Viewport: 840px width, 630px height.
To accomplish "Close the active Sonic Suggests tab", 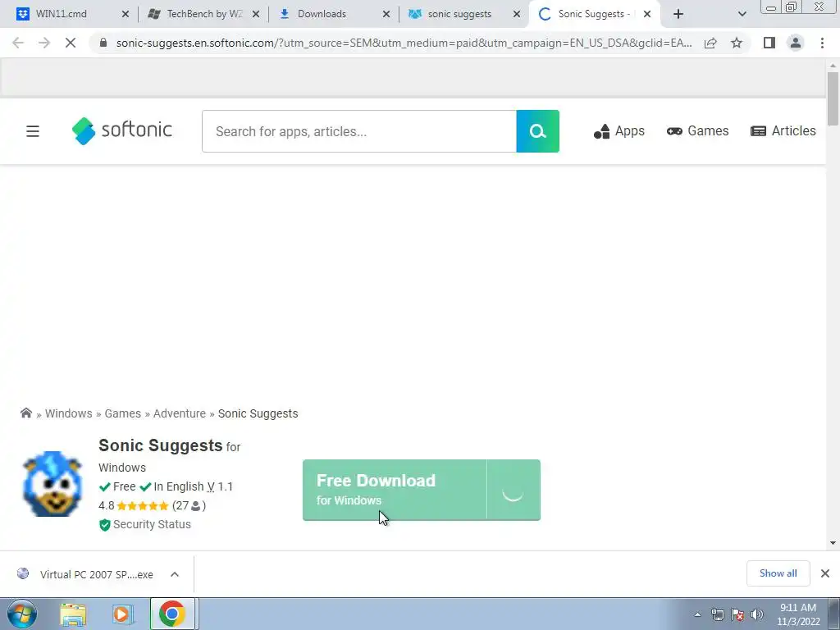I will [x=647, y=14].
